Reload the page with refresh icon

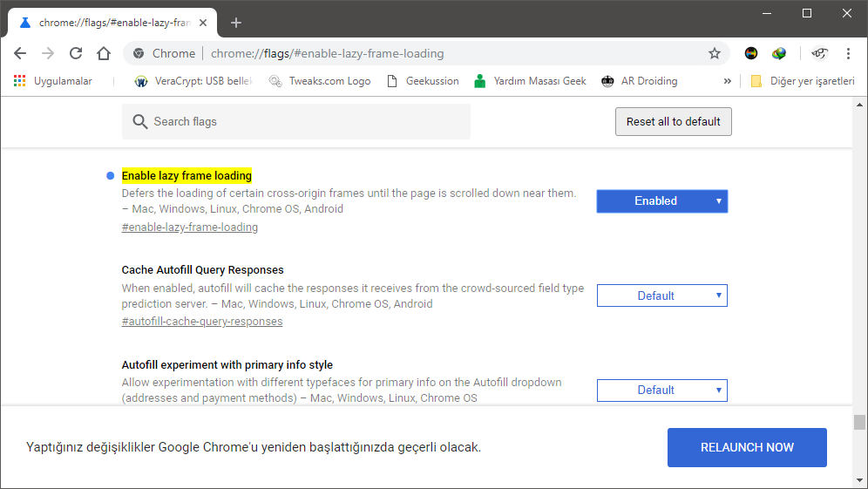[76, 53]
